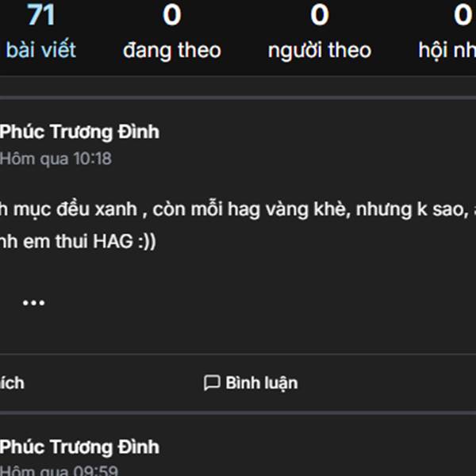The width and height of the screenshot is (476, 476).
Task: Click the post text line ending "thui HAG :))"
Action: coord(79,242)
